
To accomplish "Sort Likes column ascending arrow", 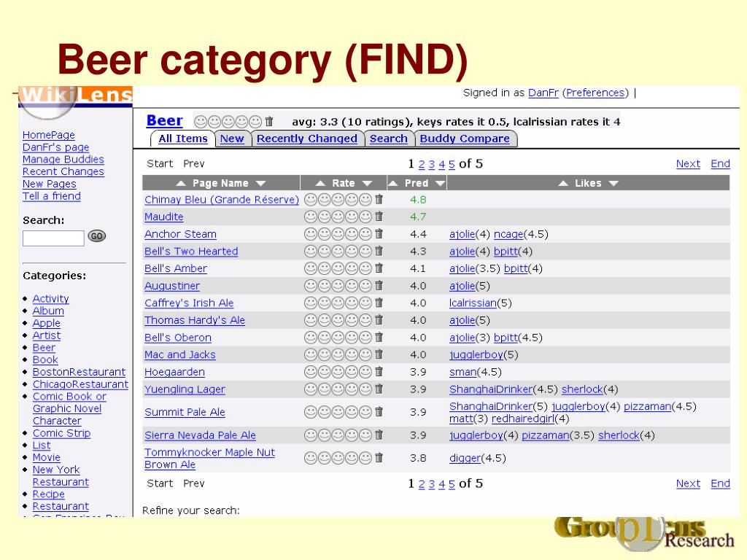I will click(x=563, y=183).
